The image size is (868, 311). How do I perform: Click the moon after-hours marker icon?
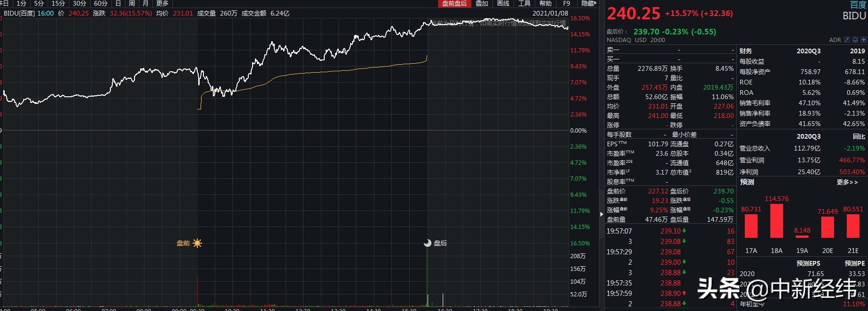[428, 243]
